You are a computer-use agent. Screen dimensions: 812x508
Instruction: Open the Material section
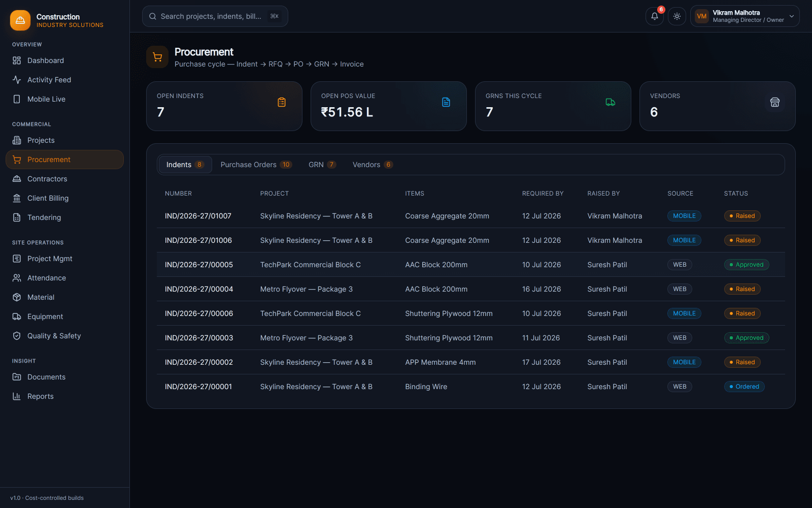(64, 297)
